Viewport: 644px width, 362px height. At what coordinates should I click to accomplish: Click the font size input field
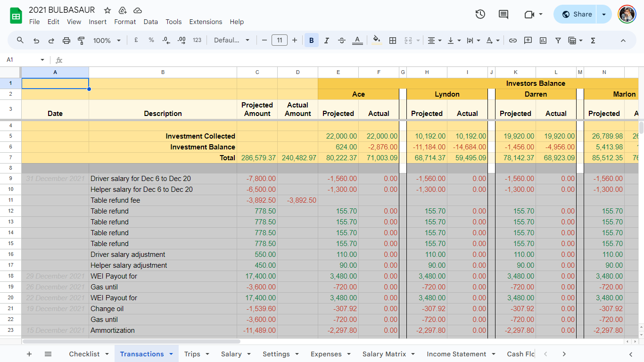pos(280,41)
